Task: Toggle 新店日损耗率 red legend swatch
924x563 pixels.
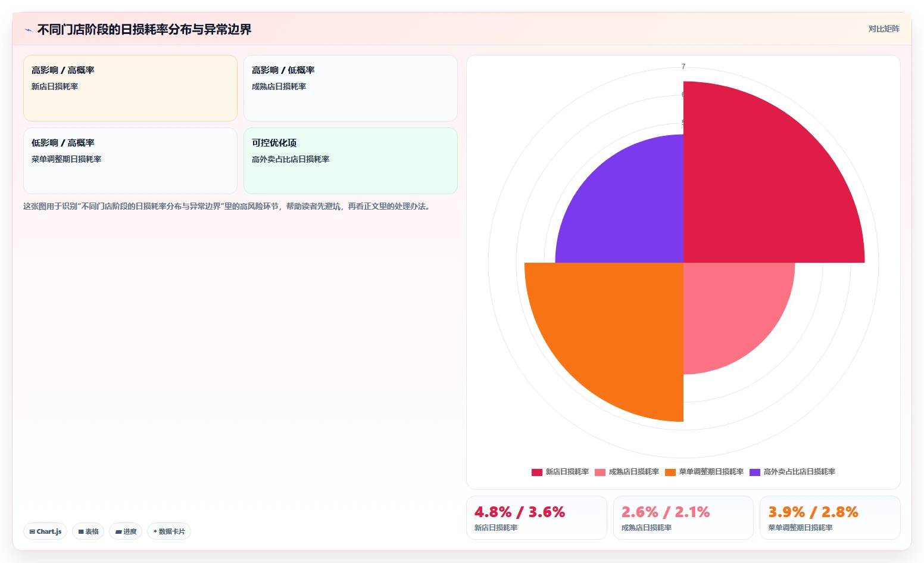Action: (537, 472)
